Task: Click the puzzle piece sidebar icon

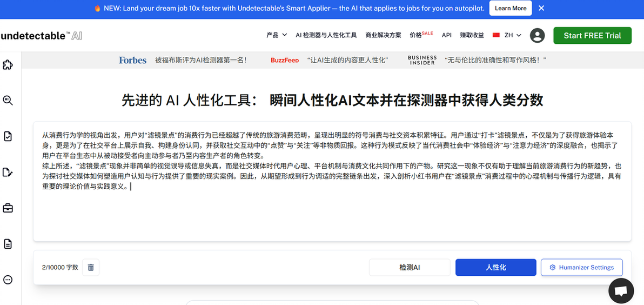Action: click(8, 65)
